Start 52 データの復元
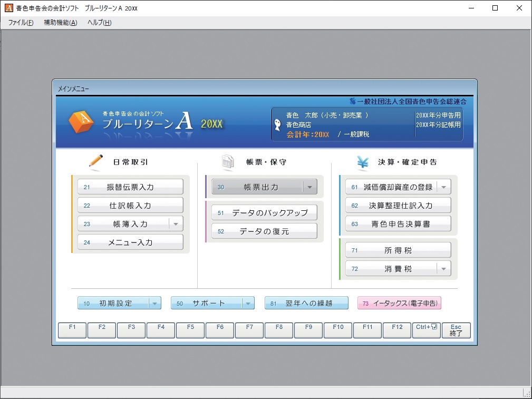This screenshot has height=399, width=532. pos(264,231)
